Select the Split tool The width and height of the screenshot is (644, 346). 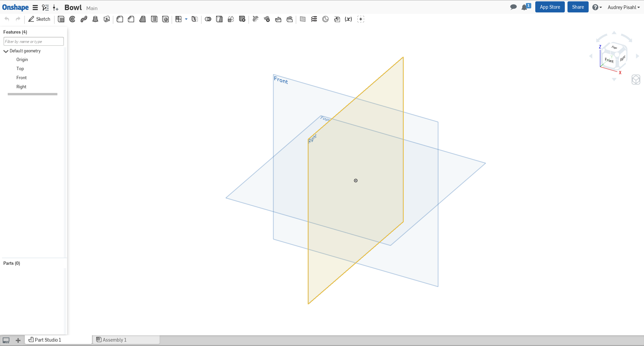pyautogui.click(x=219, y=19)
